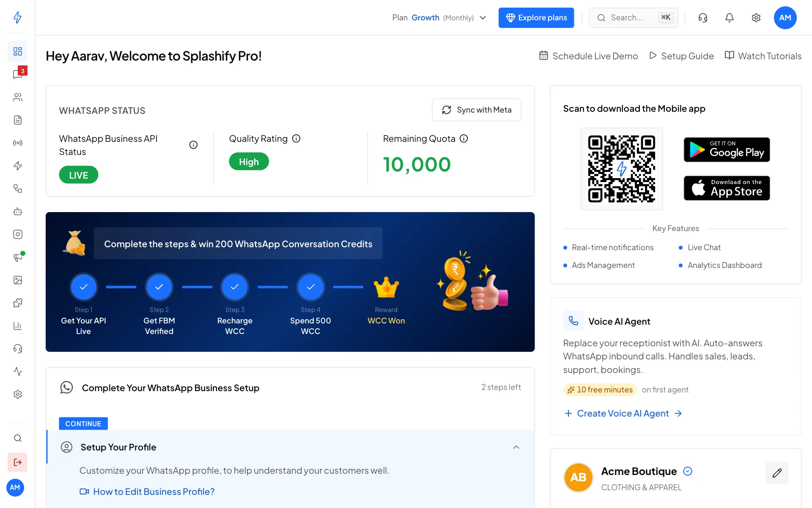Open broadcast signal icon in sidebar
The height and width of the screenshot is (508, 812).
[x=17, y=143]
